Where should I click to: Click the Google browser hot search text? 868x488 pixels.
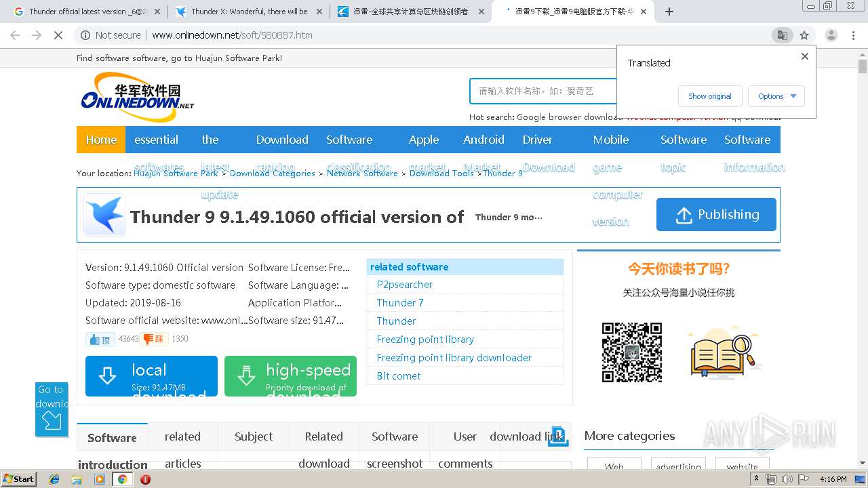[x=570, y=117]
